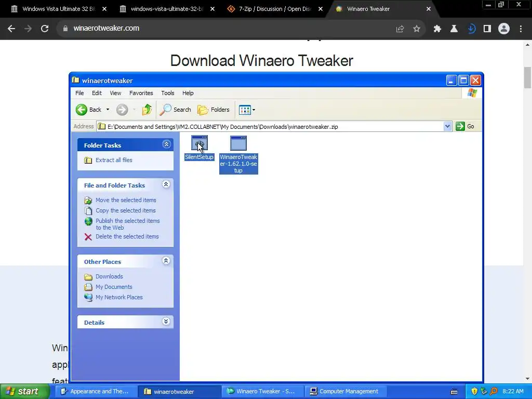Viewport: 532px width, 399px height.
Task: Open Explorer Search pane
Action: (x=176, y=110)
